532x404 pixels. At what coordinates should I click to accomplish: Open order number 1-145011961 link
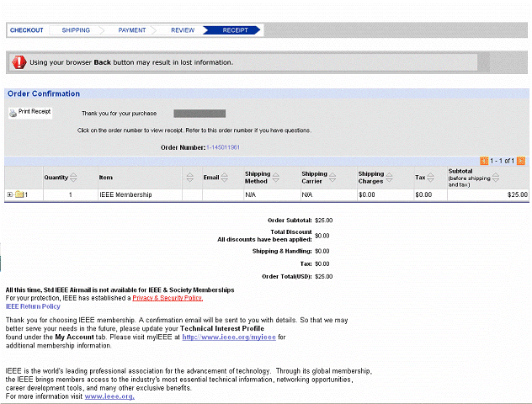click(x=223, y=147)
